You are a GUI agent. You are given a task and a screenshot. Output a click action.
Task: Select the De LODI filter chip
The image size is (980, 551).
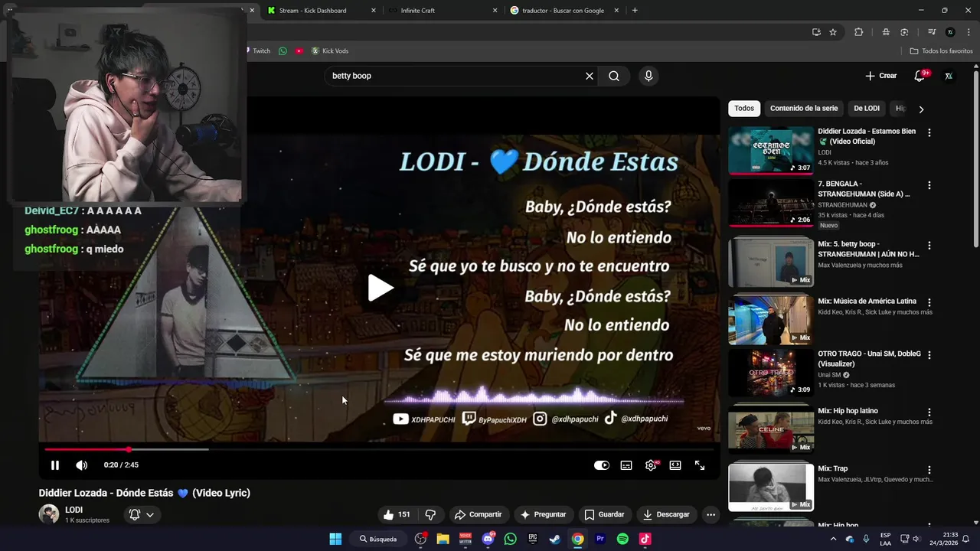click(x=867, y=109)
